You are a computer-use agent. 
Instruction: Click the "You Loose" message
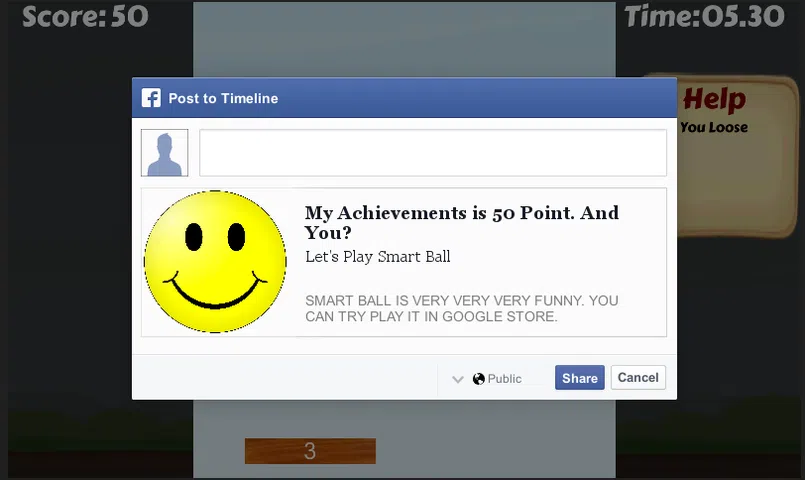714,127
